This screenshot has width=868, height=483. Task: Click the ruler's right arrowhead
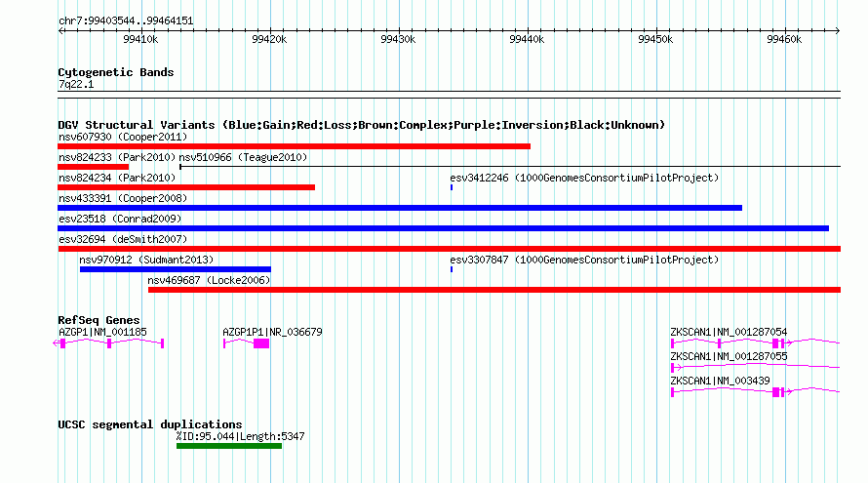tap(838, 30)
